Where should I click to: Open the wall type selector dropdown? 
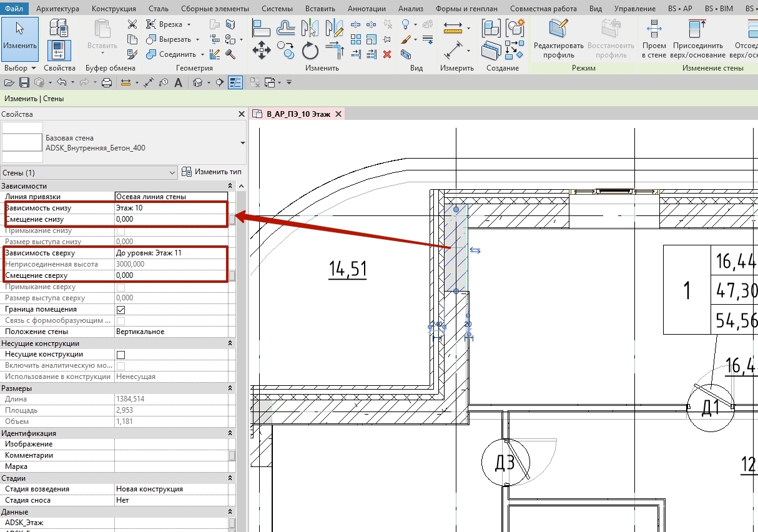coord(243,142)
